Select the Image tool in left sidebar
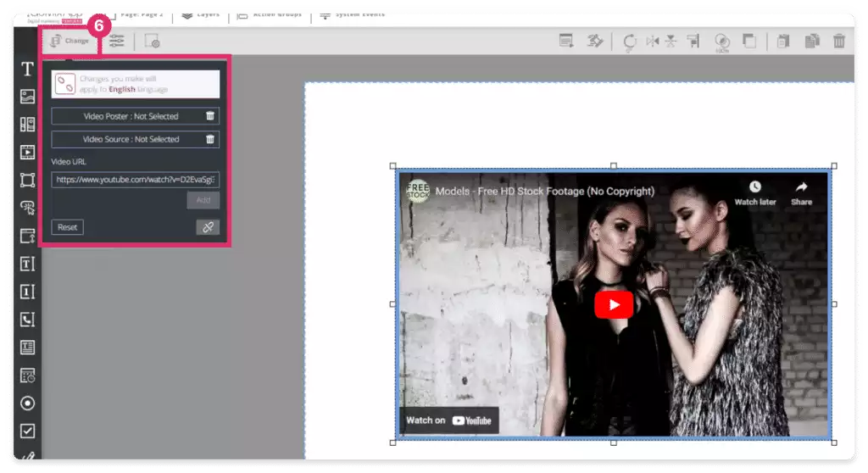The width and height of the screenshot is (868, 473). [27, 97]
